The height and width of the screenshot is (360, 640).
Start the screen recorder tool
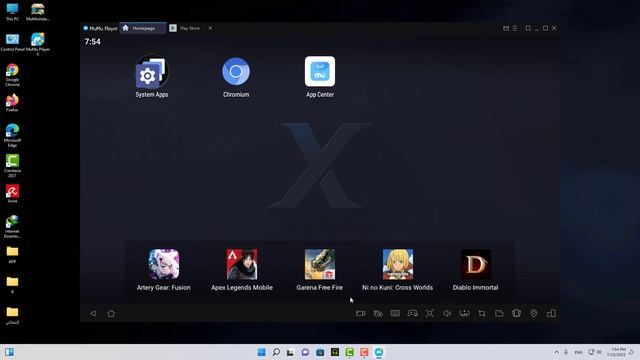click(360, 313)
